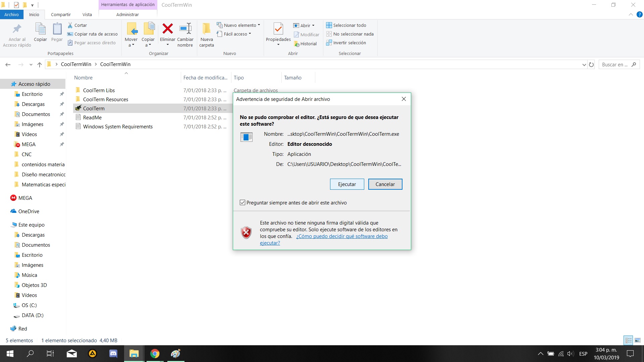The width and height of the screenshot is (644, 362).
Task: Toggle the large thumbnails view button
Action: pyautogui.click(x=638, y=341)
